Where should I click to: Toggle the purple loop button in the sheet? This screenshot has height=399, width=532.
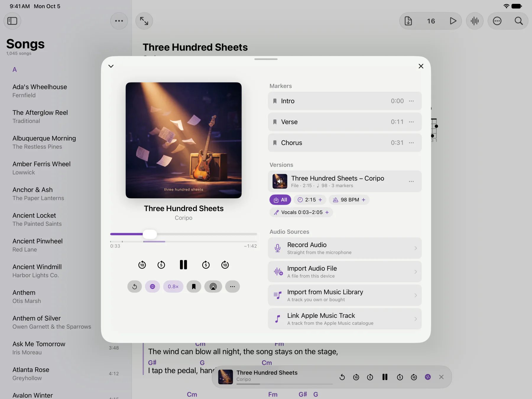153,286
